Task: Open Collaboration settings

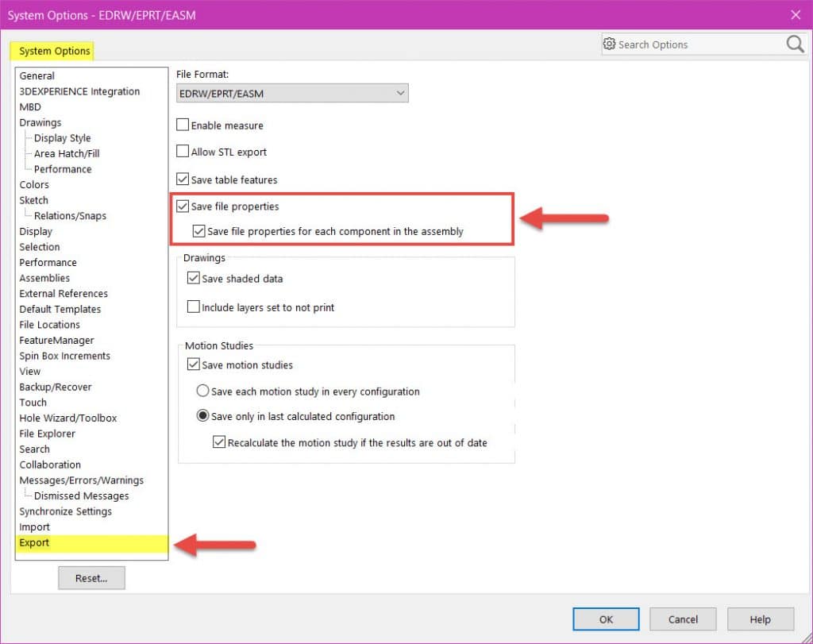Action: (50, 465)
